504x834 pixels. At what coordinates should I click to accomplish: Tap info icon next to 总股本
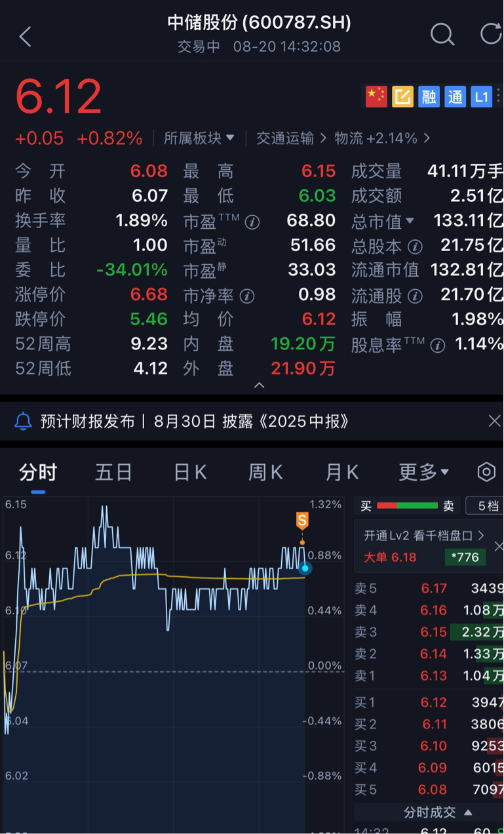[415, 247]
